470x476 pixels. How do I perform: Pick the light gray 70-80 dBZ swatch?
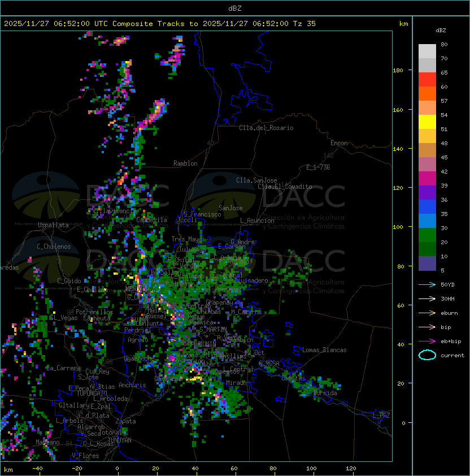(x=427, y=51)
